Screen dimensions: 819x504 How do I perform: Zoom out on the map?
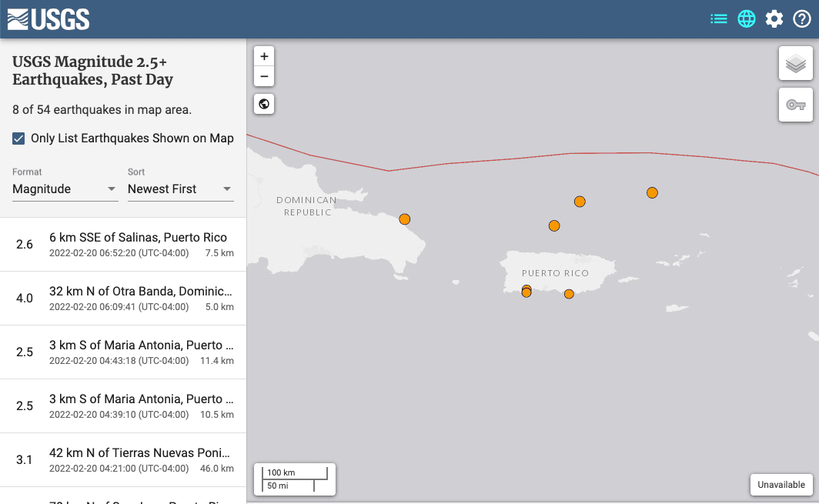[x=264, y=76]
